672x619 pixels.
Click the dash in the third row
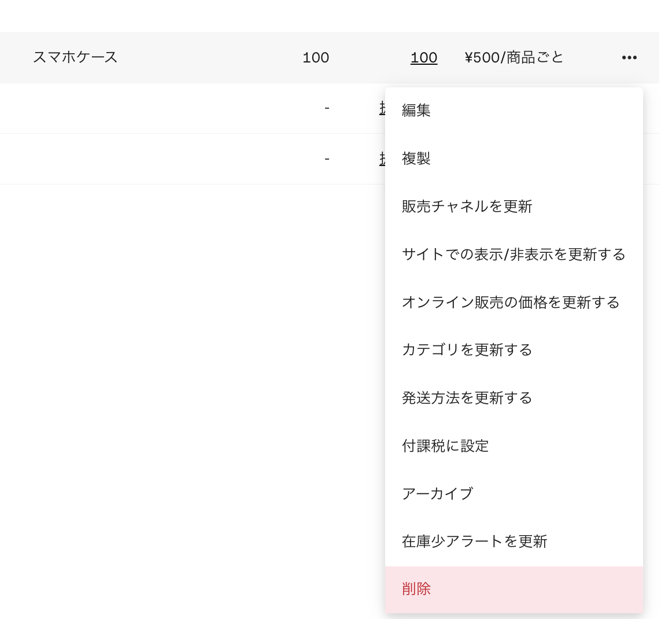pyautogui.click(x=327, y=159)
